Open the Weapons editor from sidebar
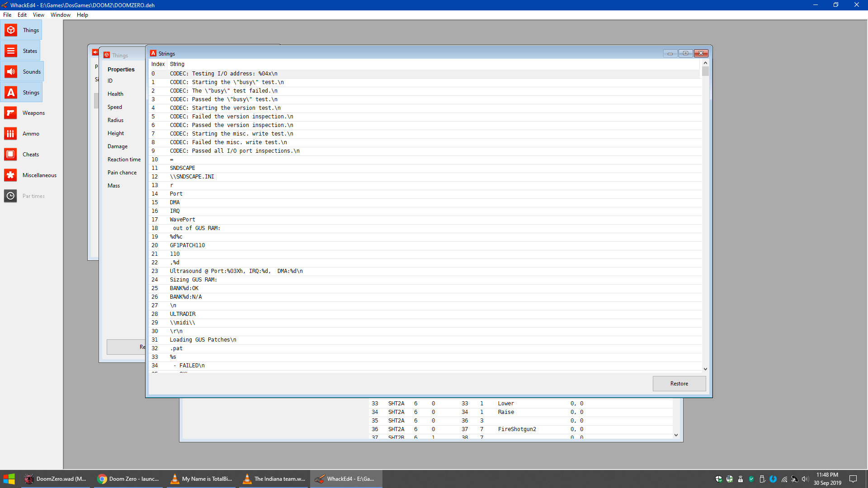 24,113
